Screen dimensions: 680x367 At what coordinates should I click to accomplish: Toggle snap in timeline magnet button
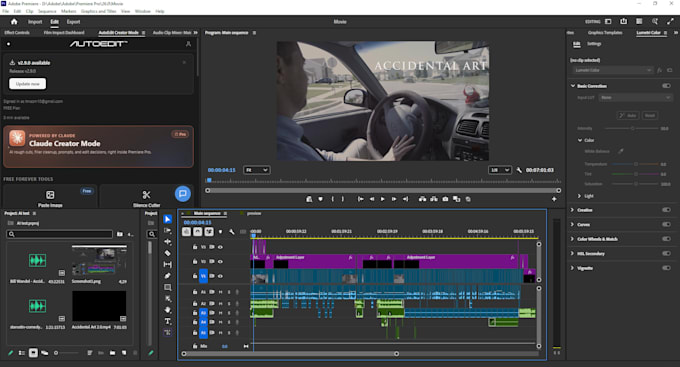click(x=198, y=232)
